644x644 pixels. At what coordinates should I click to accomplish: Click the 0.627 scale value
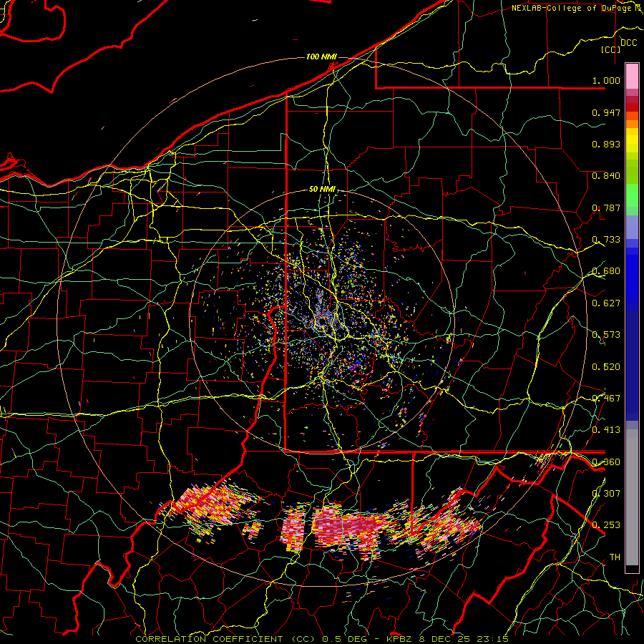click(606, 303)
